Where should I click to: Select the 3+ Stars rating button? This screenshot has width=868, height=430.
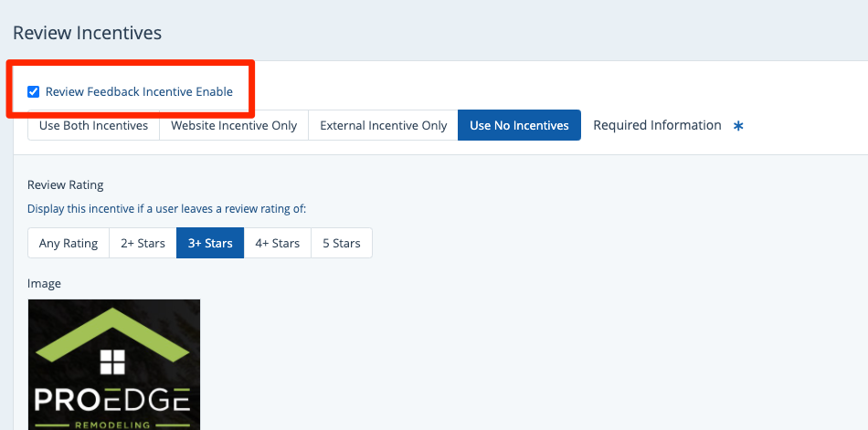coord(210,244)
